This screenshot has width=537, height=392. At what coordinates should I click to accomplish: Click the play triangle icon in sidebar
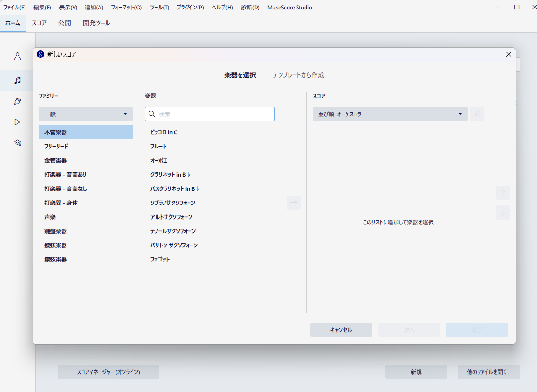pyautogui.click(x=17, y=122)
